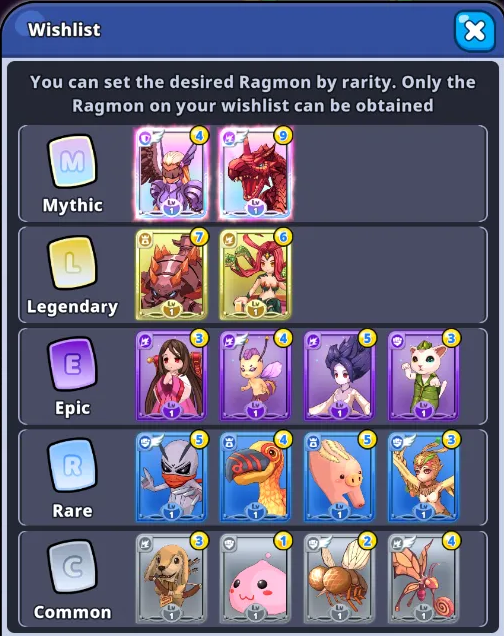Choose the pink pig Rare card
Viewport: 504px width, 636px height.
(339, 477)
